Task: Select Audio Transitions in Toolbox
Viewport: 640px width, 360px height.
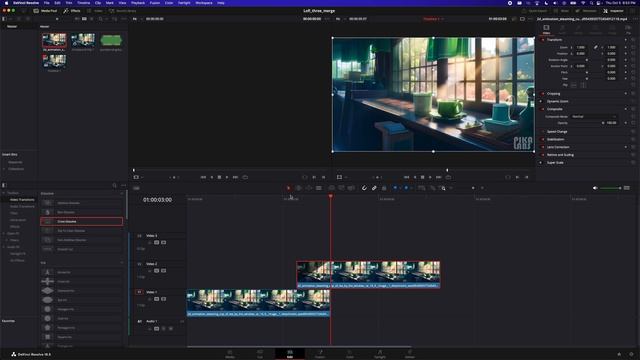Action: coord(22,207)
